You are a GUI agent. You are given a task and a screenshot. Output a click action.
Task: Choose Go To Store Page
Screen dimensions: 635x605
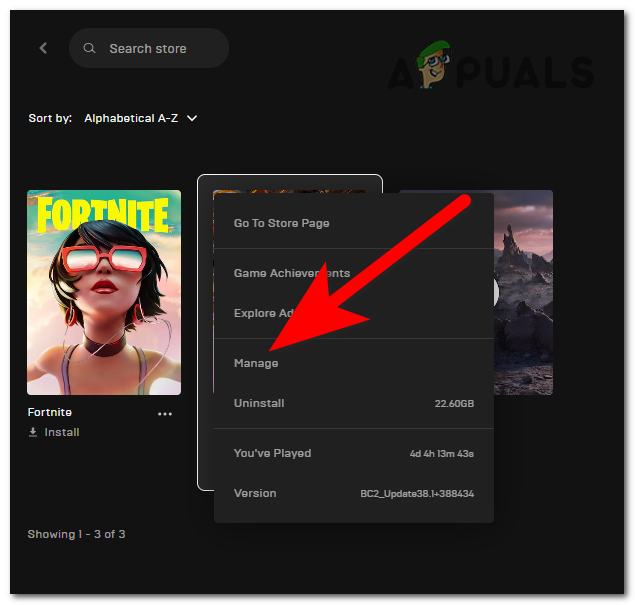354,223
